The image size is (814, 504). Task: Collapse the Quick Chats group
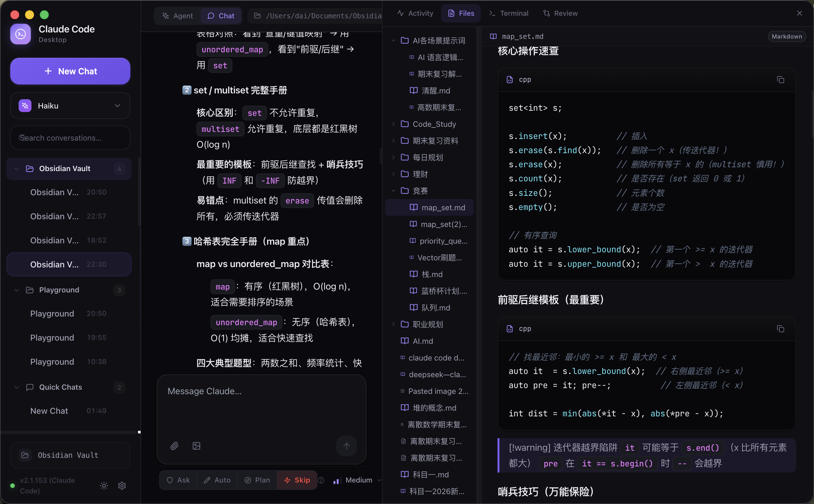coord(17,387)
